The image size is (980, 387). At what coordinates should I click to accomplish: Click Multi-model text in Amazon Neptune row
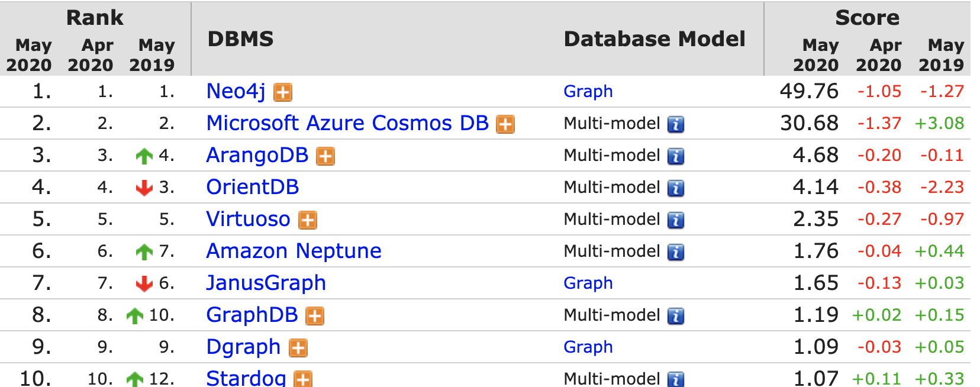point(612,251)
